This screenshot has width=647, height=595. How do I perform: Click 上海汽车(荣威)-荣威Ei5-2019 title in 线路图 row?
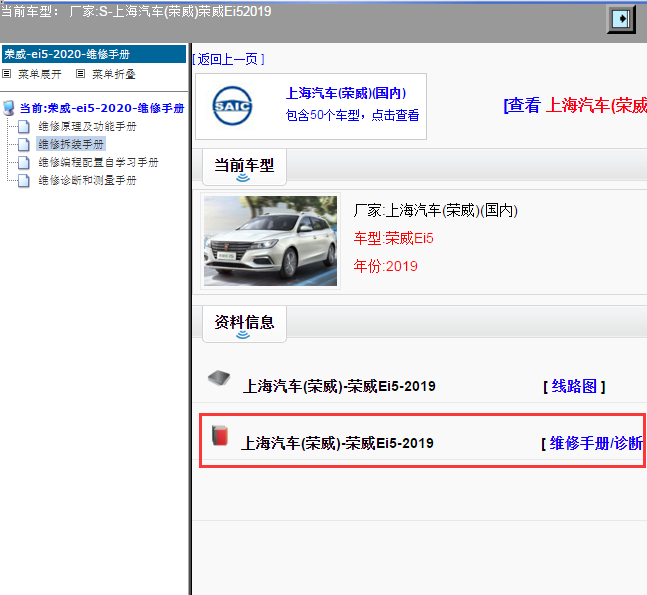[339, 387]
